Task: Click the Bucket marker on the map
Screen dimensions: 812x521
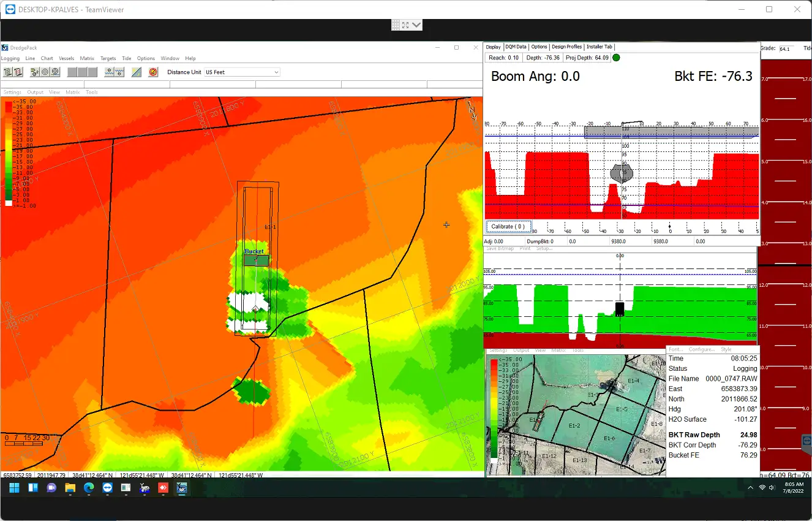Action: click(256, 260)
